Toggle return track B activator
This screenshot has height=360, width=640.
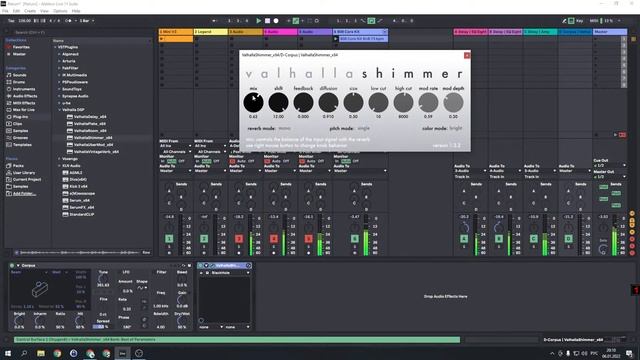pyautogui.click(x=498, y=239)
